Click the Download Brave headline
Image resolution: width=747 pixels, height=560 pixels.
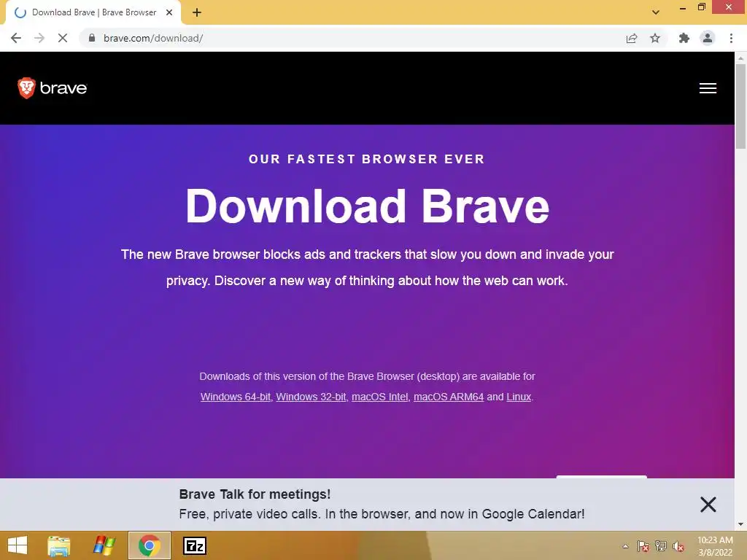click(368, 206)
